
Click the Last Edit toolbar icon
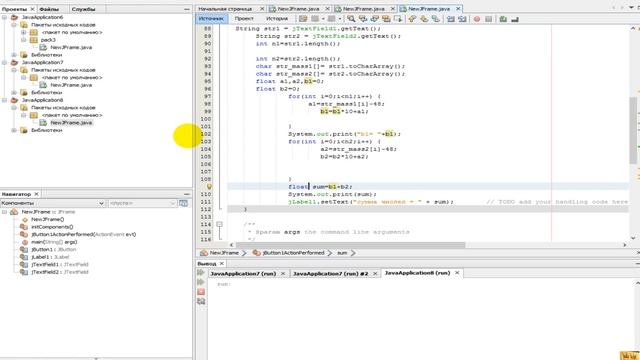(x=303, y=19)
